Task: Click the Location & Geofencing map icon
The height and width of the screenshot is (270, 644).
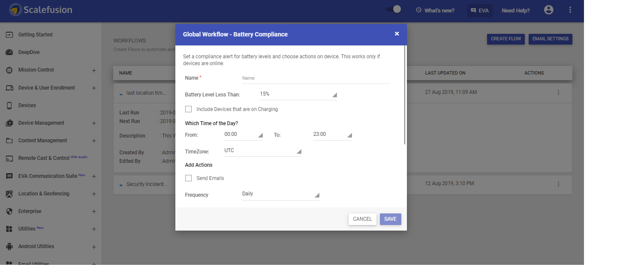Action: [x=9, y=194]
